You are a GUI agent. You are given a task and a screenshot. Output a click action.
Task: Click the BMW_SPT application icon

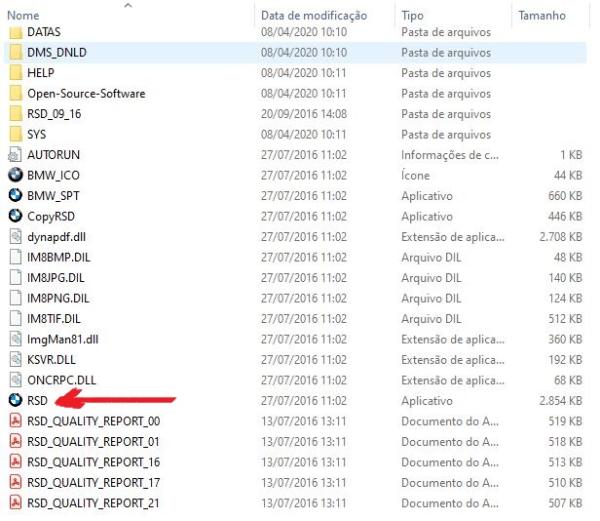[15, 195]
